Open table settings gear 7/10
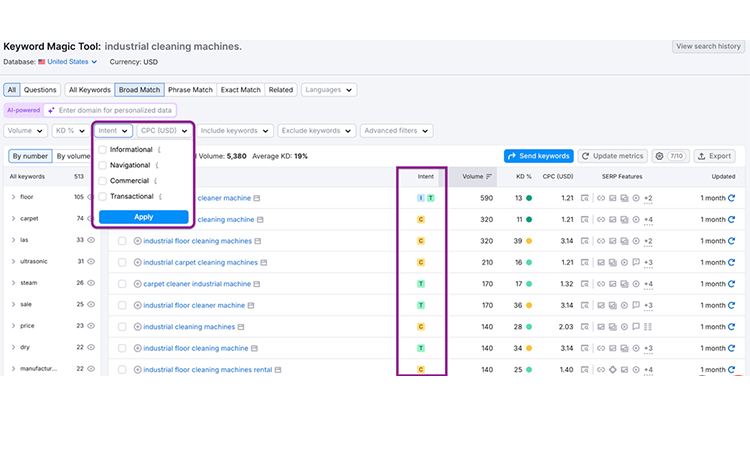Image resolution: width=750 pixels, height=450 pixels. click(x=671, y=156)
